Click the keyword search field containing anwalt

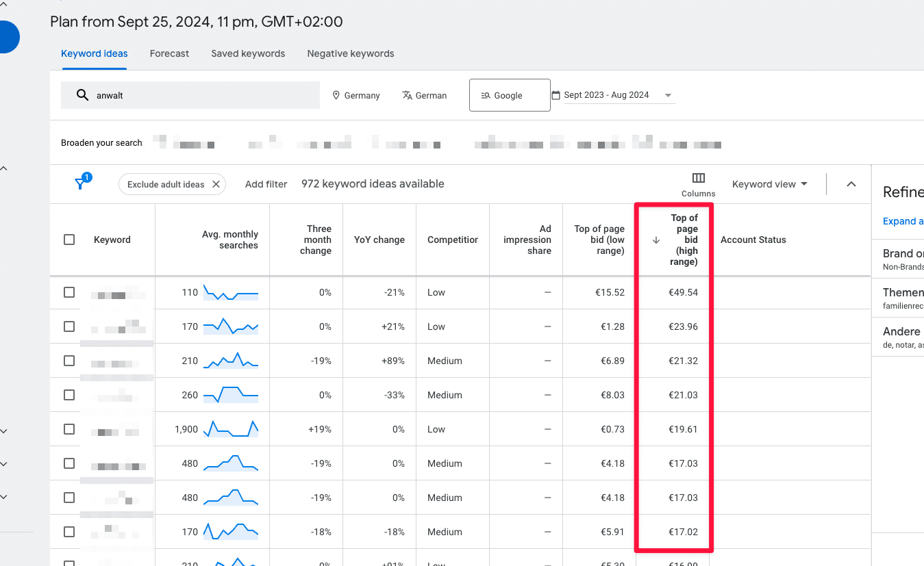tap(190, 95)
